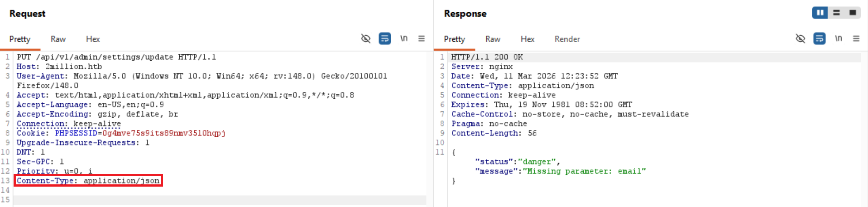Toggle show newlines \n in Response panel
This screenshot has width=868, height=207.
[x=839, y=39]
